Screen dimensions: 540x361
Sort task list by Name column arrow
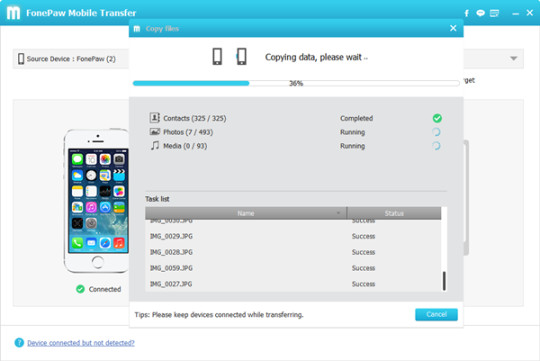click(338, 213)
